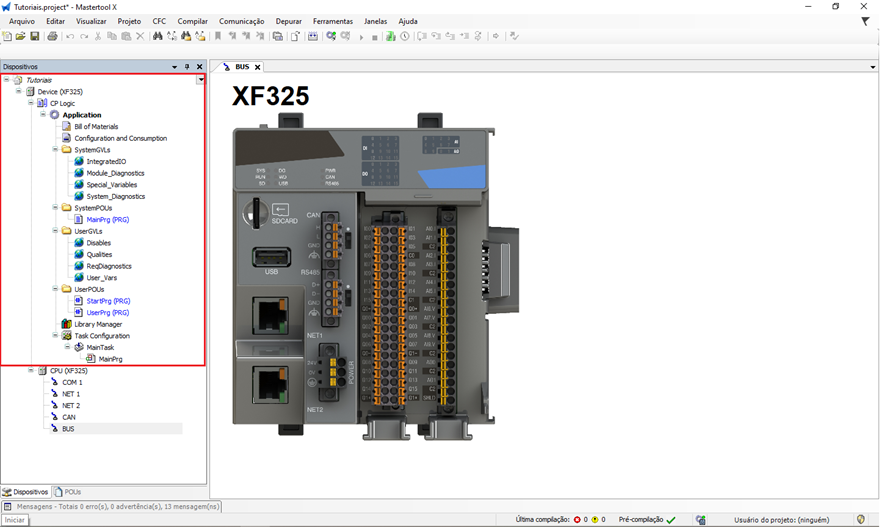
Task: Click the pin icon on Dispositivos panel
Action: point(186,67)
